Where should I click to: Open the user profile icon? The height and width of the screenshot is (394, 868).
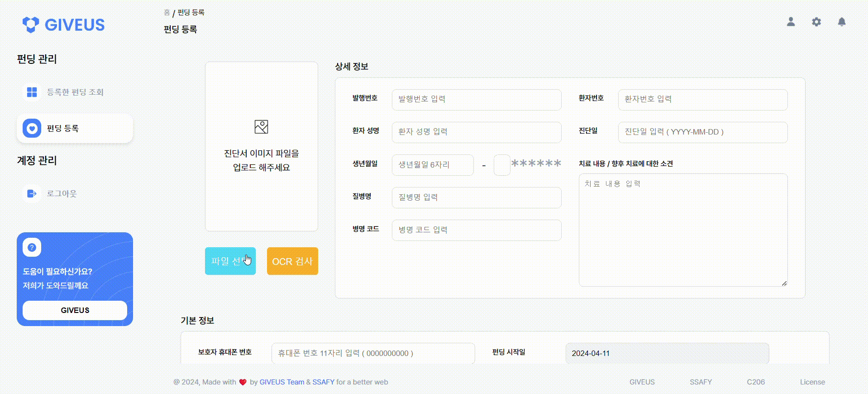pyautogui.click(x=791, y=22)
